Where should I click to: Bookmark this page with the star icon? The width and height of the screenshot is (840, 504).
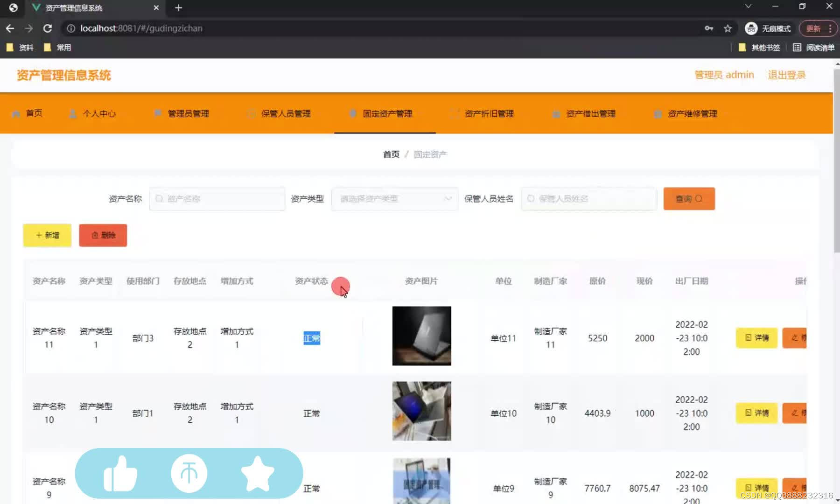coord(728,28)
